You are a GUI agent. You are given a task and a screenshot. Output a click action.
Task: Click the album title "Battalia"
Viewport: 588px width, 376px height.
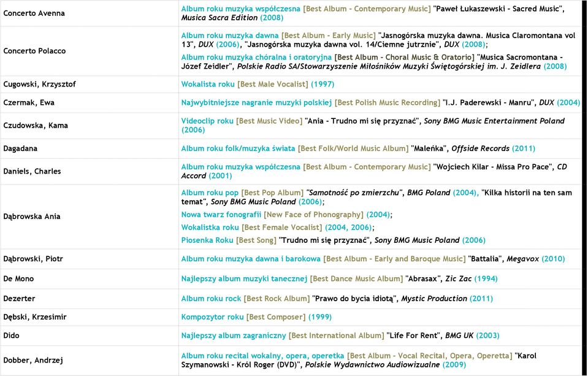[486, 259]
